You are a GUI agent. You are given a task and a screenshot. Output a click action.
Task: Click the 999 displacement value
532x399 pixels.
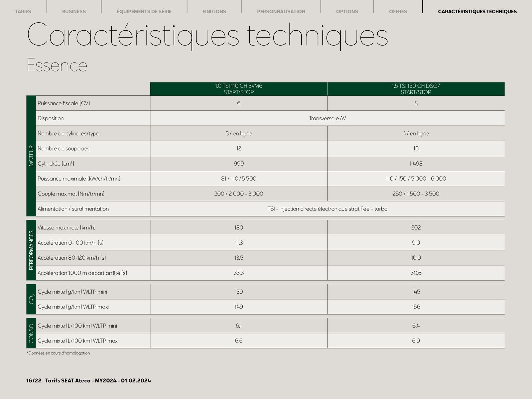click(239, 164)
